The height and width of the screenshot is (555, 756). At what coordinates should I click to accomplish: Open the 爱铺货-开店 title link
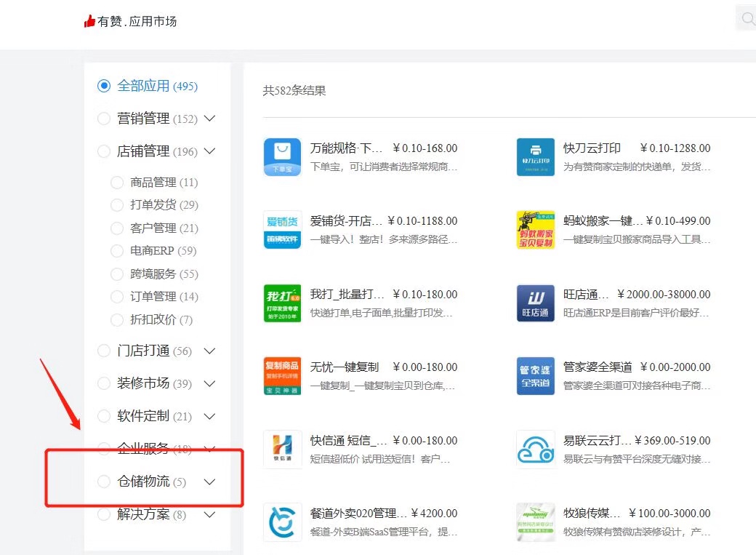[x=346, y=220]
